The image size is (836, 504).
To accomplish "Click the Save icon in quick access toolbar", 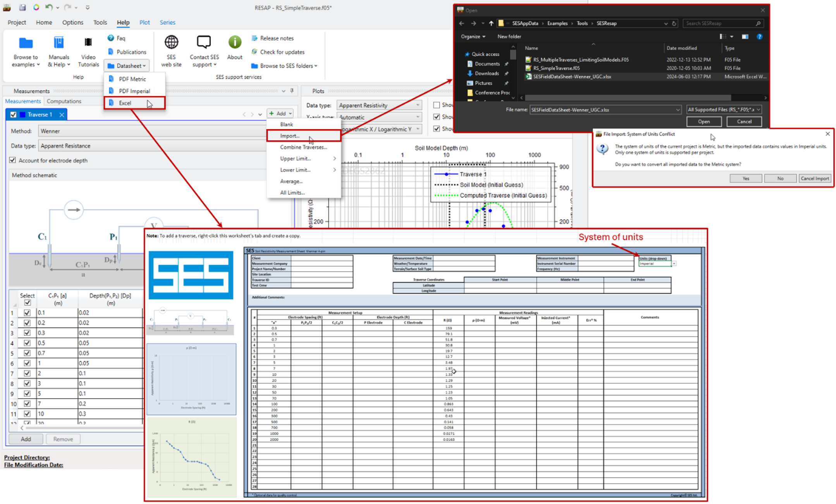I will [22, 7].
